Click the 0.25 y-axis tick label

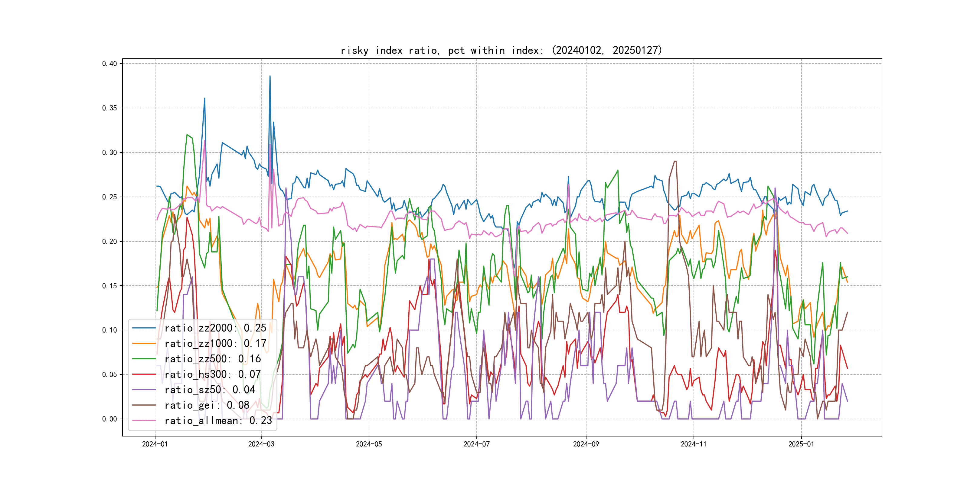click(x=109, y=197)
